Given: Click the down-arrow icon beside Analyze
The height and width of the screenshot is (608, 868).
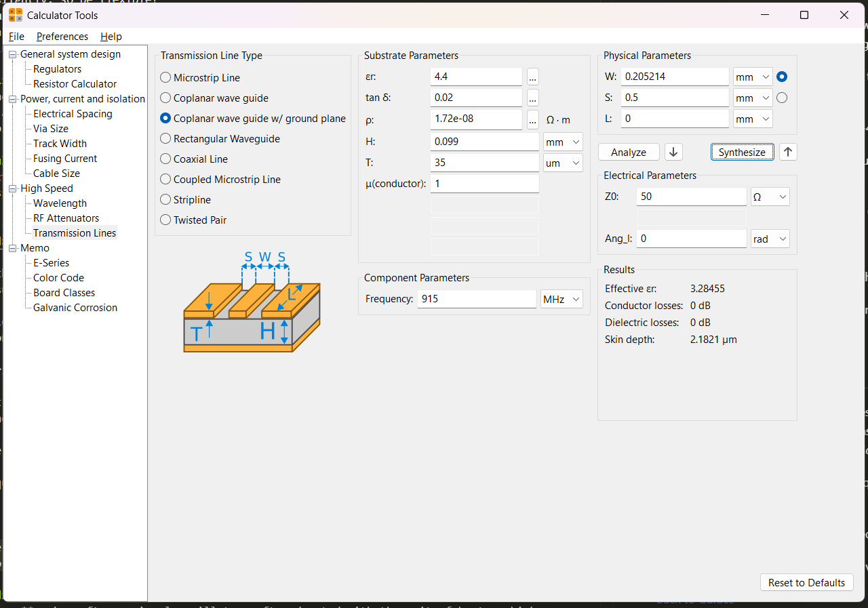Looking at the screenshot, I should click(x=673, y=152).
